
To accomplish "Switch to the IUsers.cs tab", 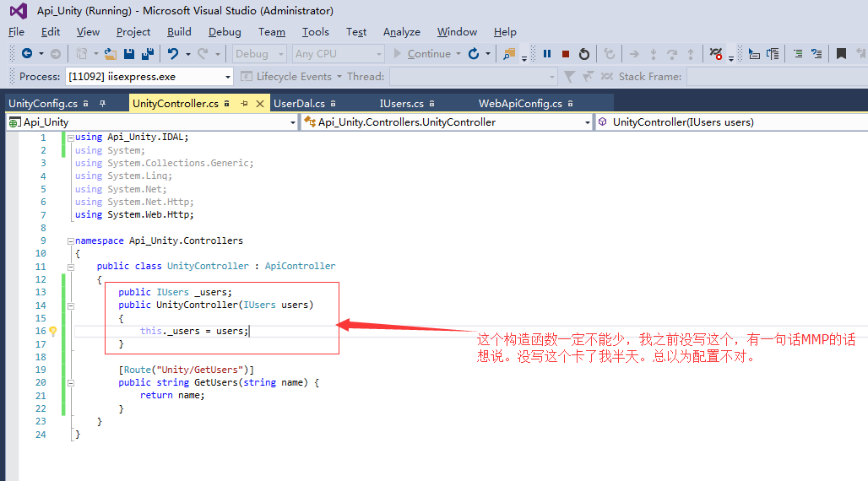I will coord(401,104).
